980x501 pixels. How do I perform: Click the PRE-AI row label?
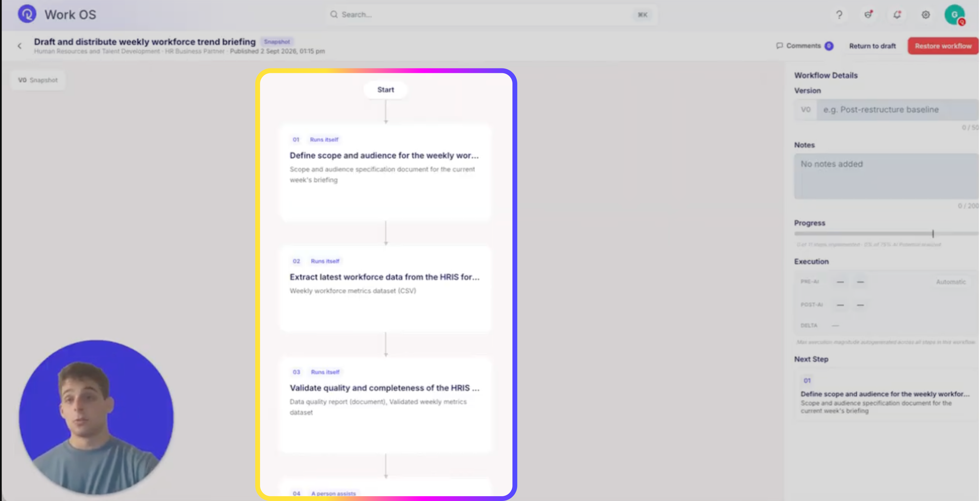(809, 282)
